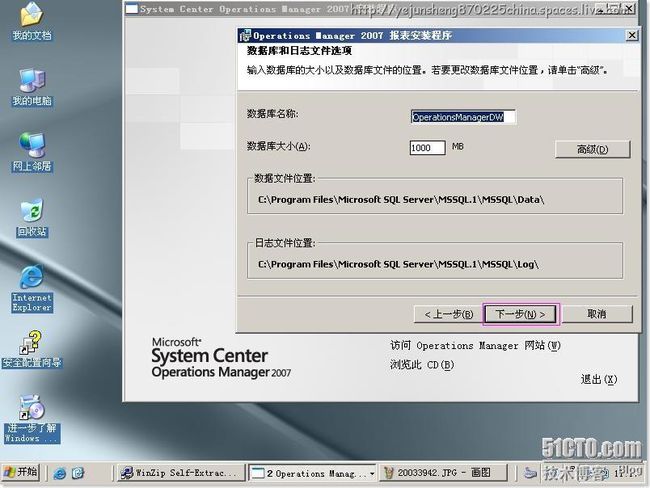The height and width of the screenshot is (488, 650).
Task: Open Visit Operations Manager website link
Action: 475,346
